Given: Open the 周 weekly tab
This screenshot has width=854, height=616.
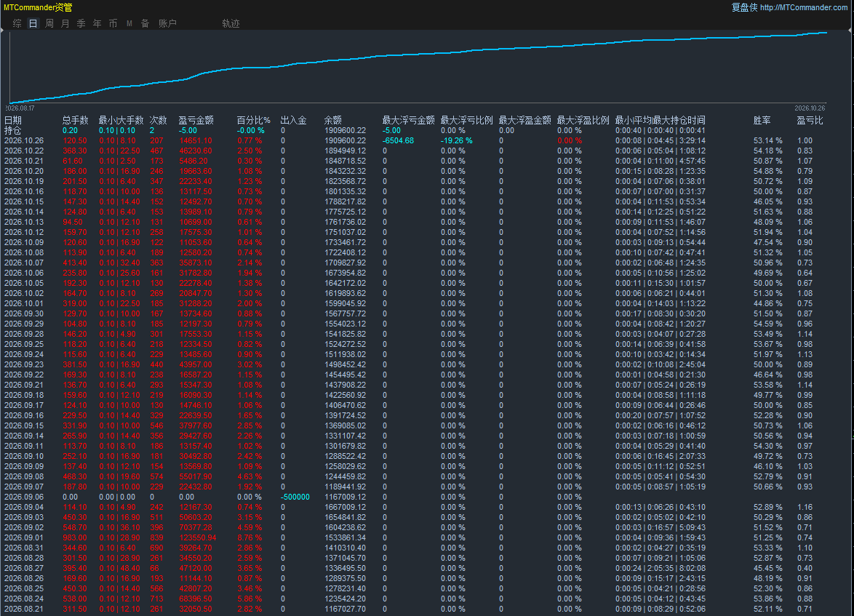Looking at the screenshot, I should pos(49,23).
